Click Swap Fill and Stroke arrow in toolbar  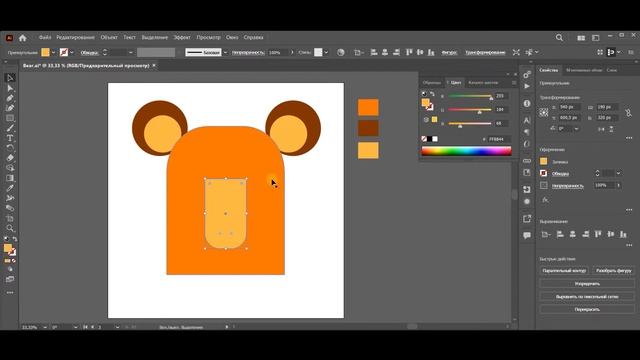pyautogui.click(x=15, y=239)
